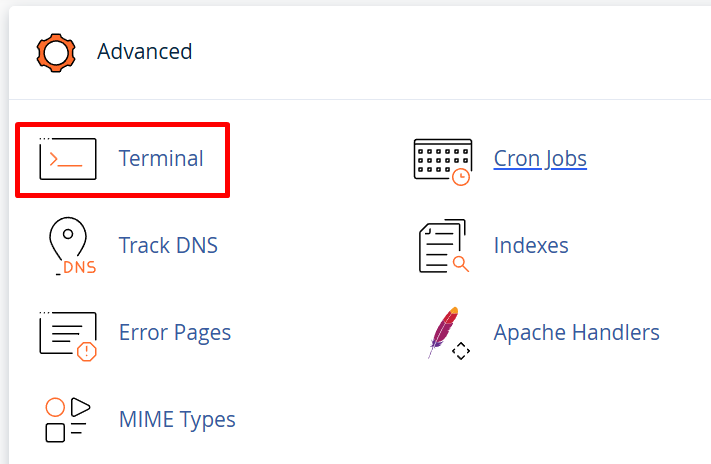711x464 pixels.
Task: Click the dashed diamond beside Apache feather
Action: [461, 351]
